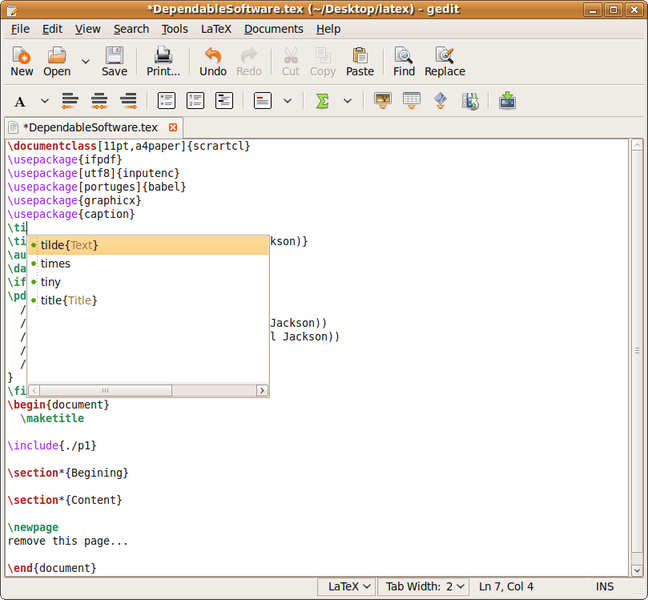Open Find using the binoculars icon
The image size is (648, 600).
[404, 60]
